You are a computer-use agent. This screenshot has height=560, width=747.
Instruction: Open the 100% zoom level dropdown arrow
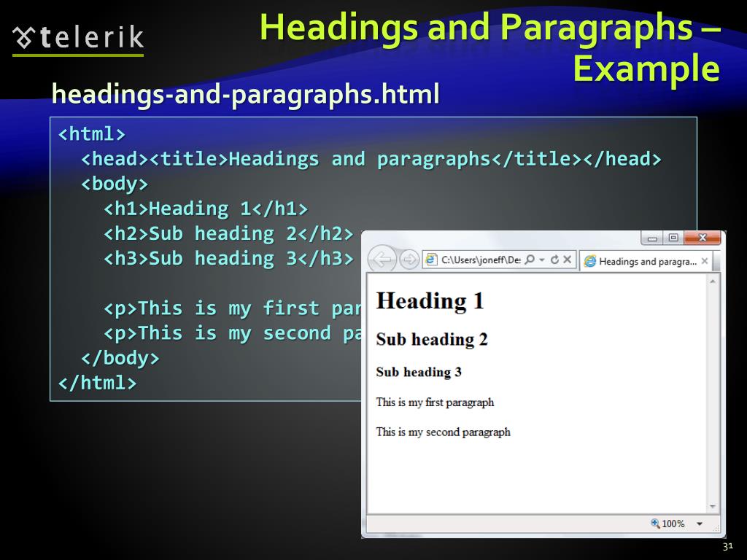(x=700, y=524)
